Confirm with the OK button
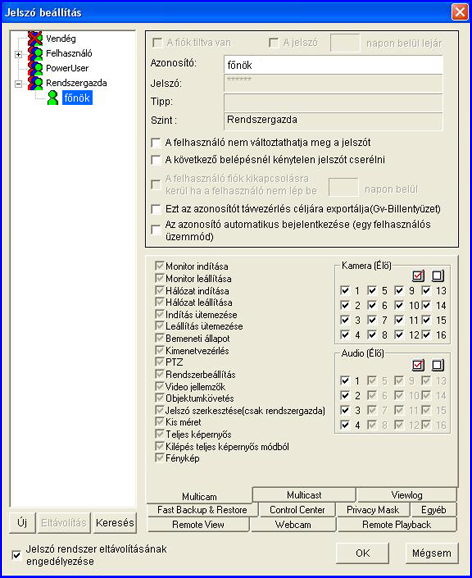The image size is (472, 578). (362, 553)
